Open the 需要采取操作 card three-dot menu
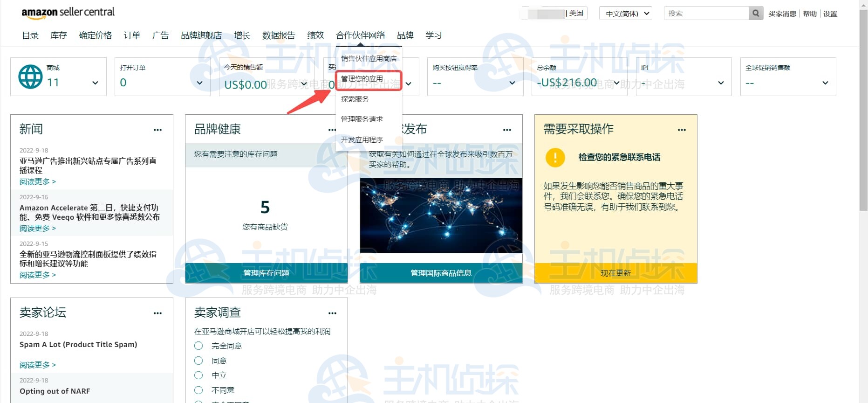868x403 pixels. point(682,130)
